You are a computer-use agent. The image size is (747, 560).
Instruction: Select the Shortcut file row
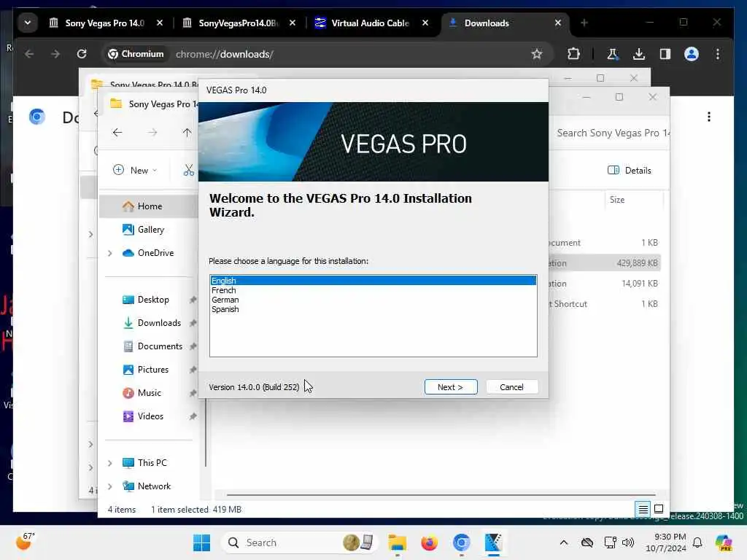pyautogui.click(x=604, y=304)
